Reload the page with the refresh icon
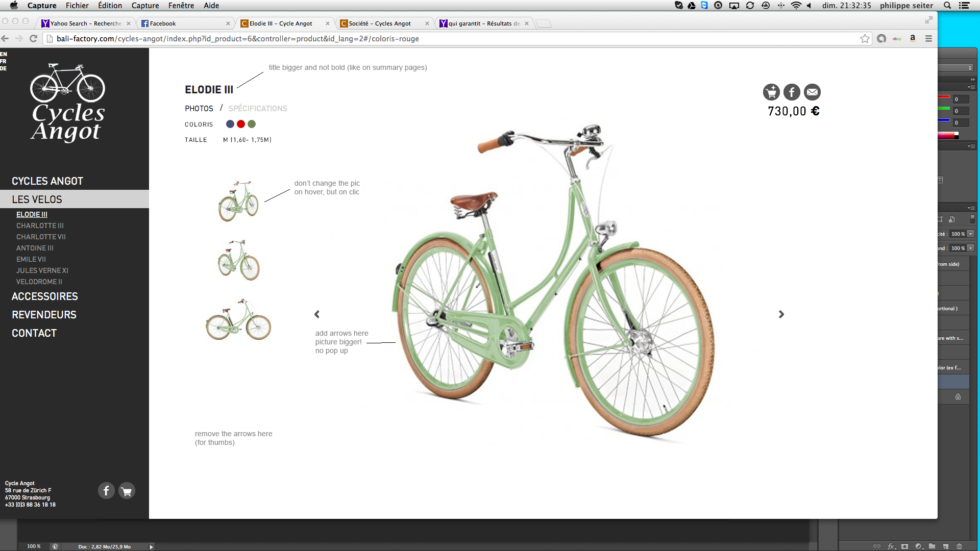The image size is (980, 551). tap(34, 39)
